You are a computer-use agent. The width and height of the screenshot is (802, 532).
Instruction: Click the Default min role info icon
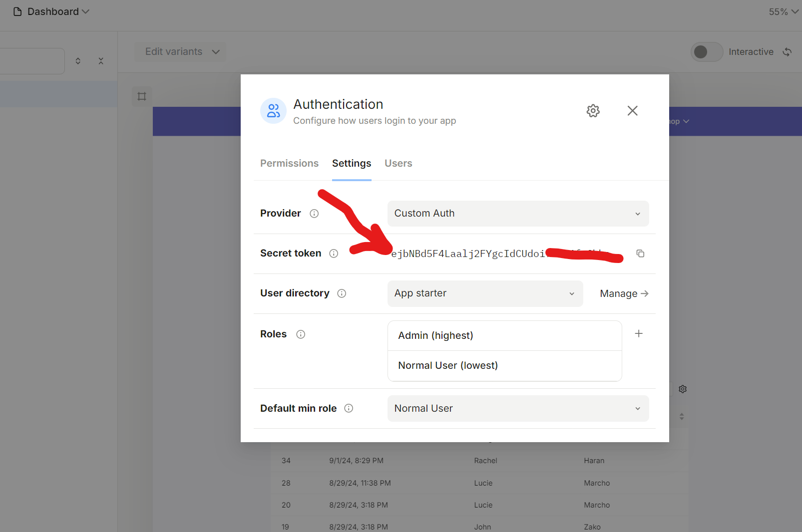349,408
